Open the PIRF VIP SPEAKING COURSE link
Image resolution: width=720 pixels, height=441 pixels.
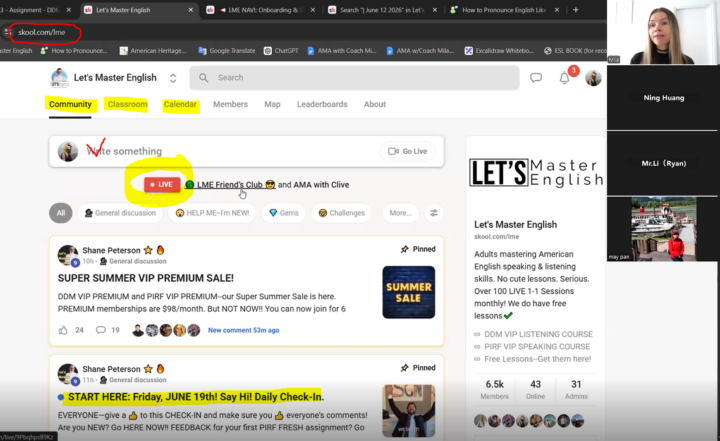(x=537, y=346)
